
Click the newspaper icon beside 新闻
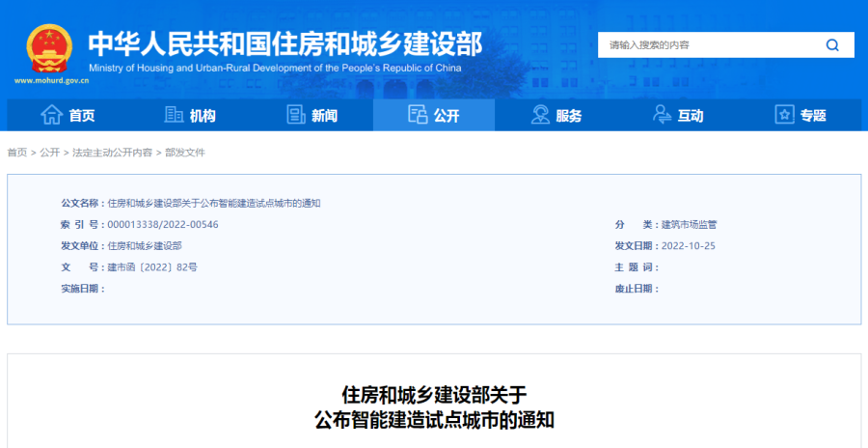(x=296, y=115)
